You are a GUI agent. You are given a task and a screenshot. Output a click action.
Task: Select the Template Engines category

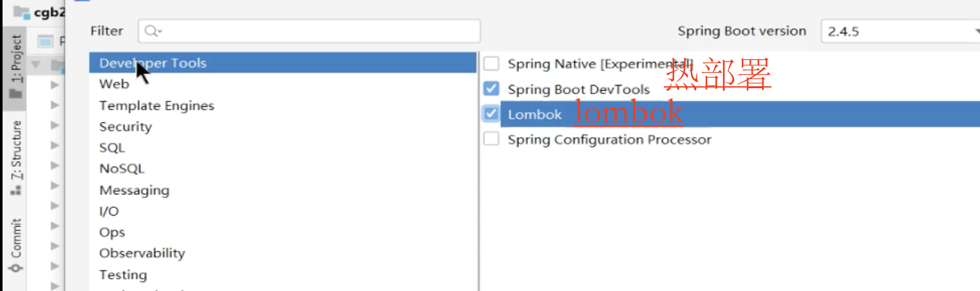[x=283, y=106]
